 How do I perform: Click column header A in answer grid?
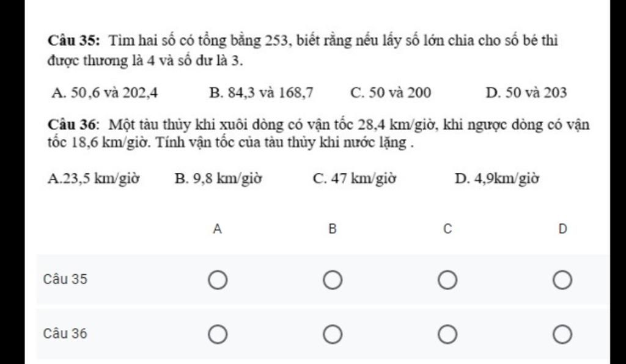[218, 229]
